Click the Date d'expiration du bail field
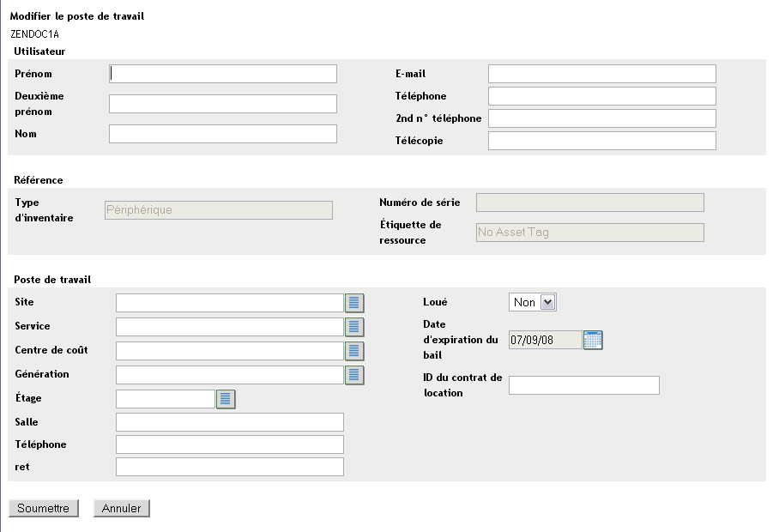The width and height of the screenshot is (773, 532). click(x=545, y=340)
